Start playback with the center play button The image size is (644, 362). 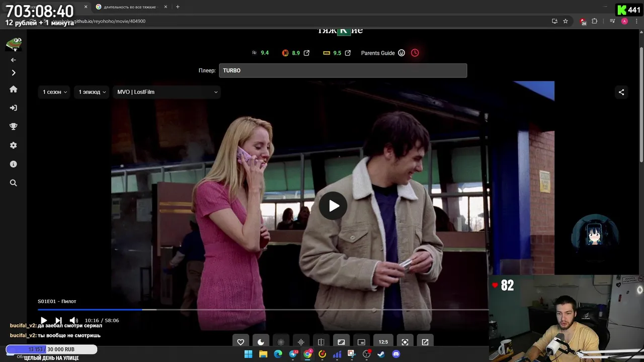tap(333, 206)
